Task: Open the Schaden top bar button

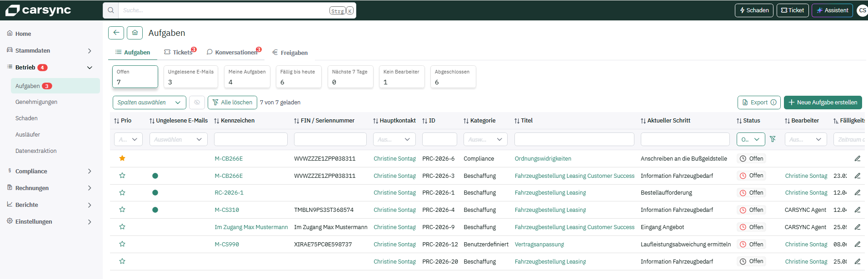Action: 754,10
